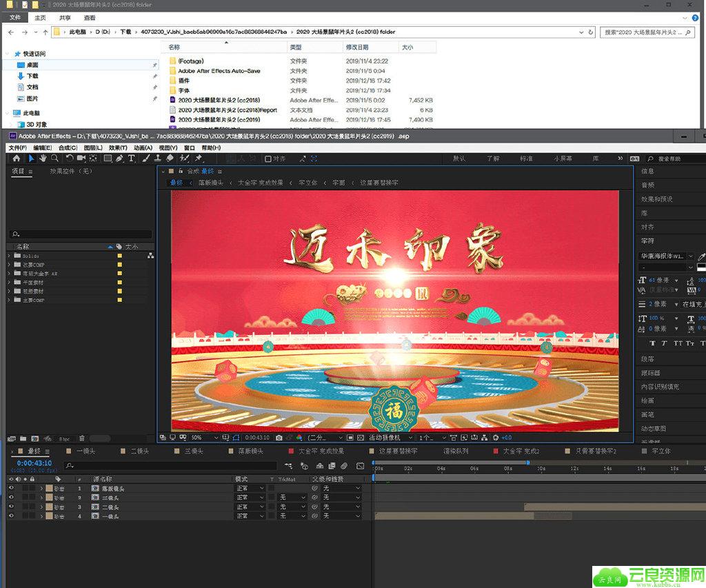
Task: Select the Selection arrow tool
Action: [x=31, y=158]
